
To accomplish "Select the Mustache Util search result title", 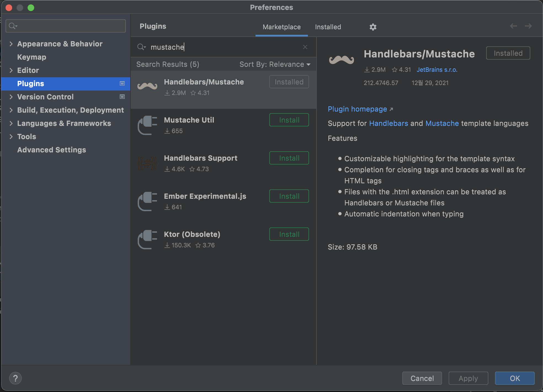I will tap(189, 120).
